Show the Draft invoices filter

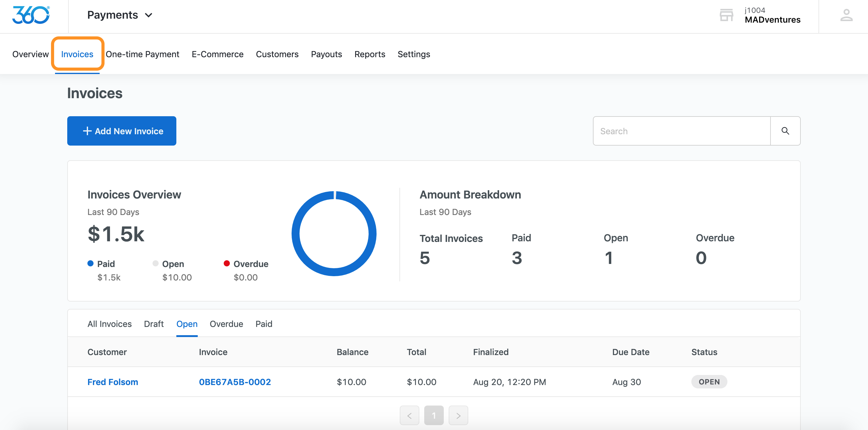click(154, 324)
